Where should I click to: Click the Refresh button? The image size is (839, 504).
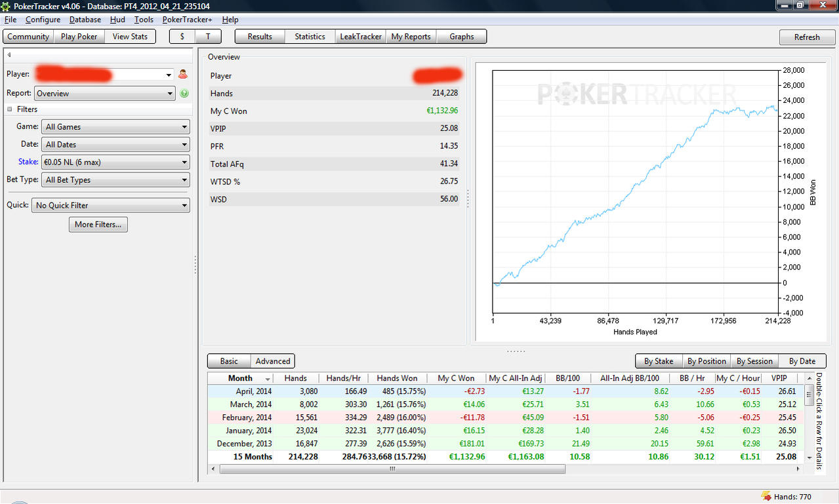pyautogui.click(x=807, y=37)
